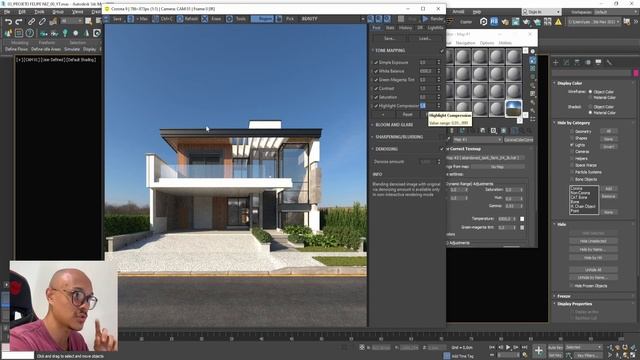Open the Options menu in material editor
This screenshot has height=360, width=640.
[487, 43]
